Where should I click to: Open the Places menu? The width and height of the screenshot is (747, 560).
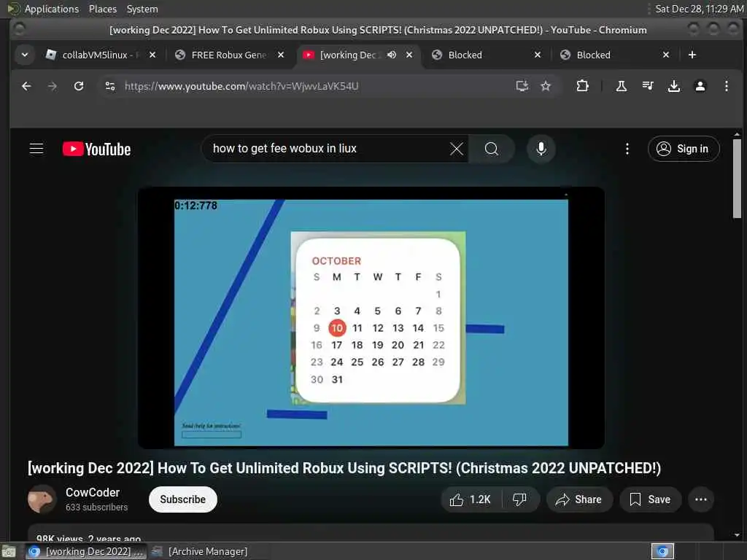(103, 9)
